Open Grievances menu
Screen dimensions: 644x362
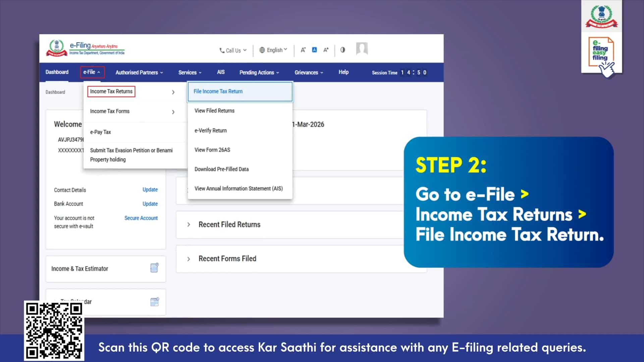[x=309, y=72]
